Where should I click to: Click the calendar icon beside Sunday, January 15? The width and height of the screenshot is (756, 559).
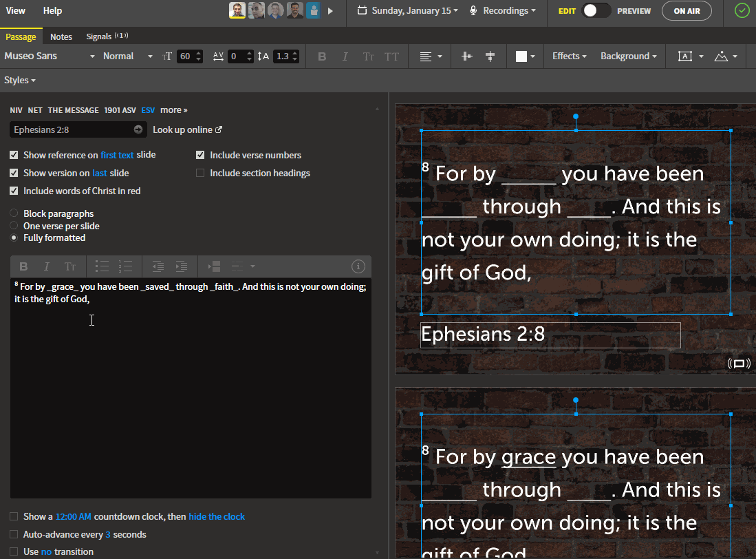click(362, 10)
